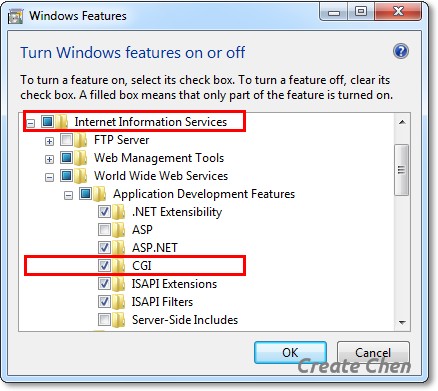Expand the Web Management Tools node
This screenshot has height=391, width=438.
[49, 159]
